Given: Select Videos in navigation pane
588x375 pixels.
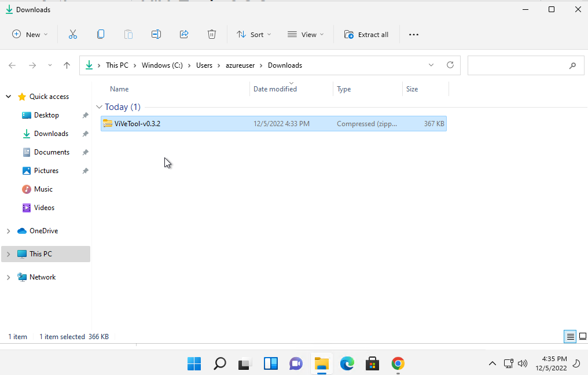Looking at the screenshot, I should (44, 207).
